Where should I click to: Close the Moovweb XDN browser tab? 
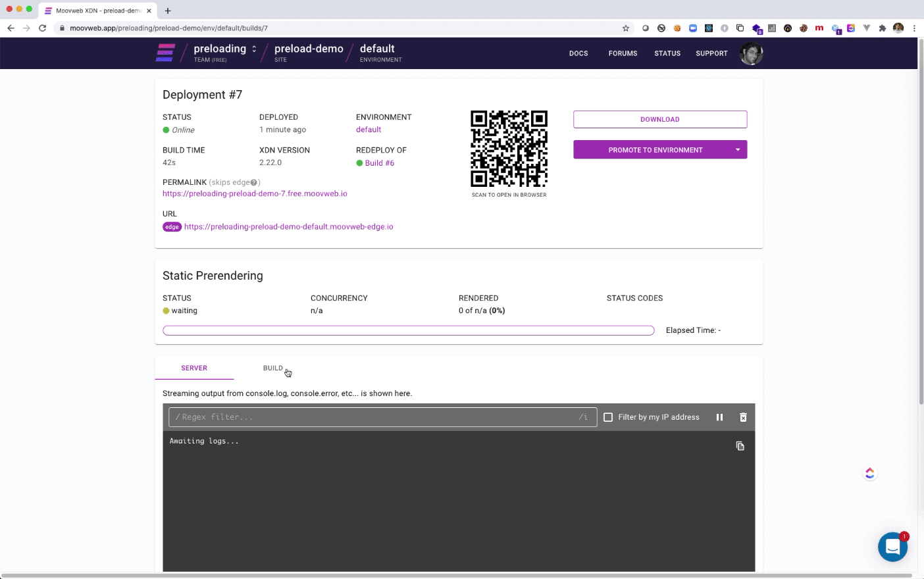tap(149, 11)
